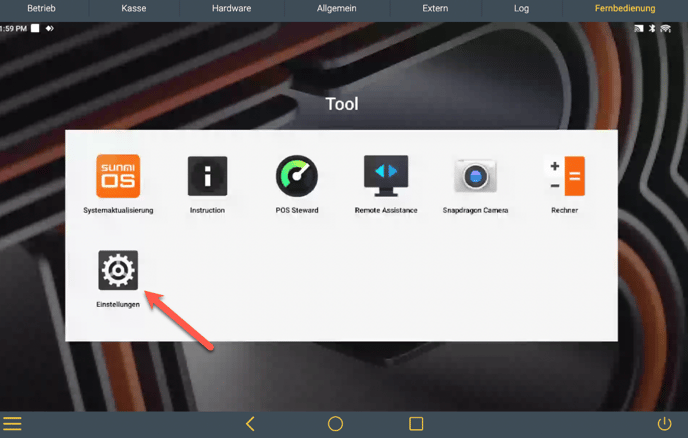
Task: Launch the Instruction app icon
Action: click(x=207, y=176)
